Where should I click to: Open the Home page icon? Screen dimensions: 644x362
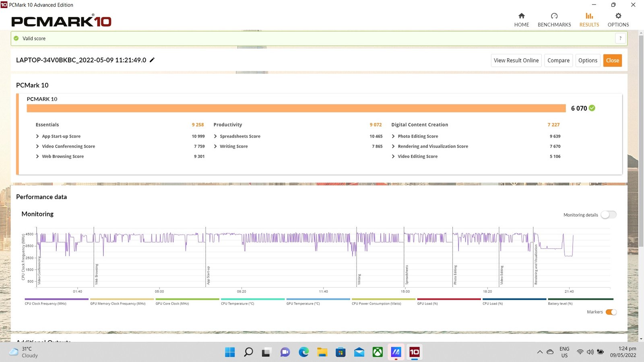(521, 16)
